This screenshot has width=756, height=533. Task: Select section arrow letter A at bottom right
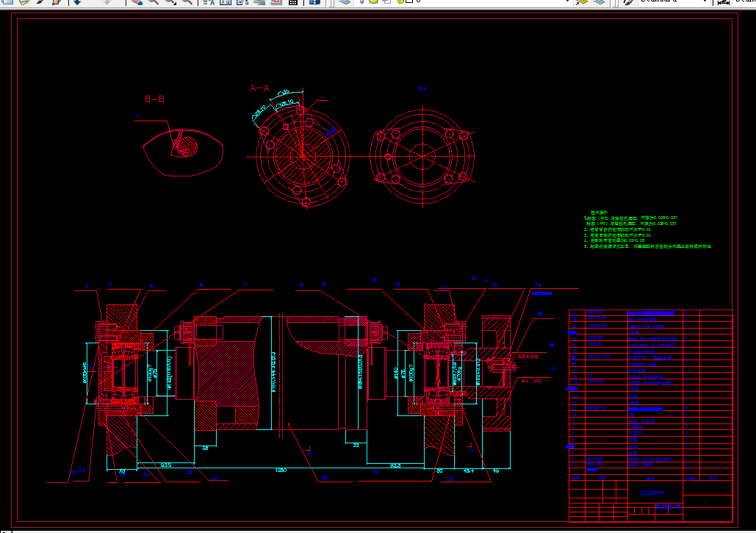pyautogui.click(x=472, y=451)
